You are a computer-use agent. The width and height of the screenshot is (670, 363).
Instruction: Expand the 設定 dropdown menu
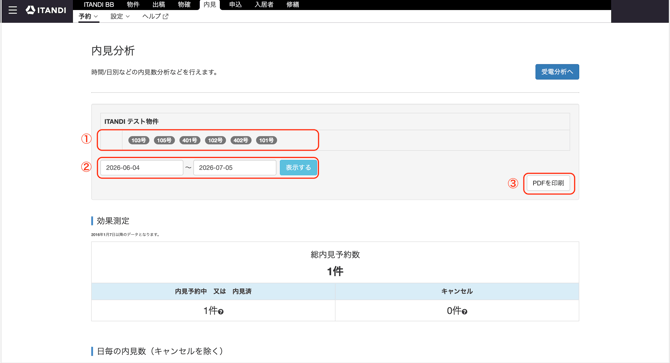point(120,16)
